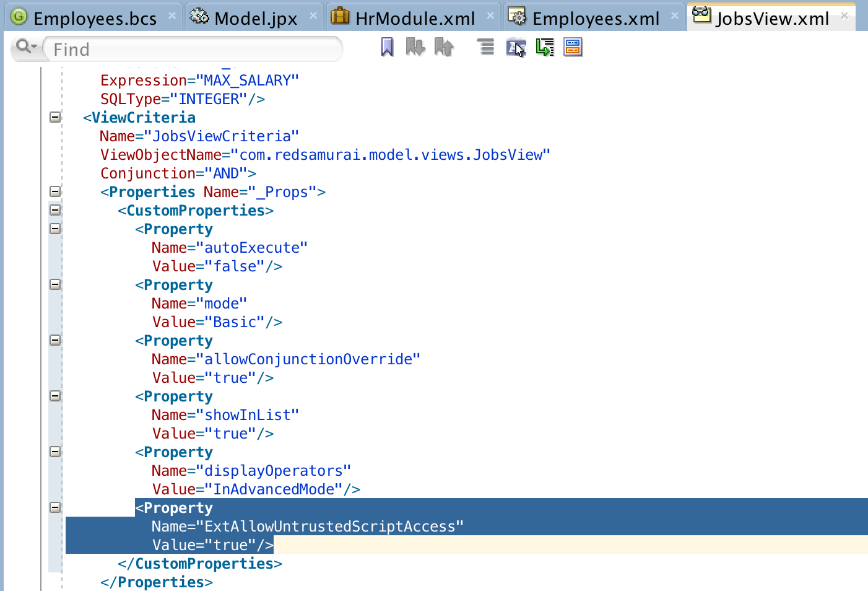
Task: Switch to the Employees.xml tab
Action: click(594, 17)
